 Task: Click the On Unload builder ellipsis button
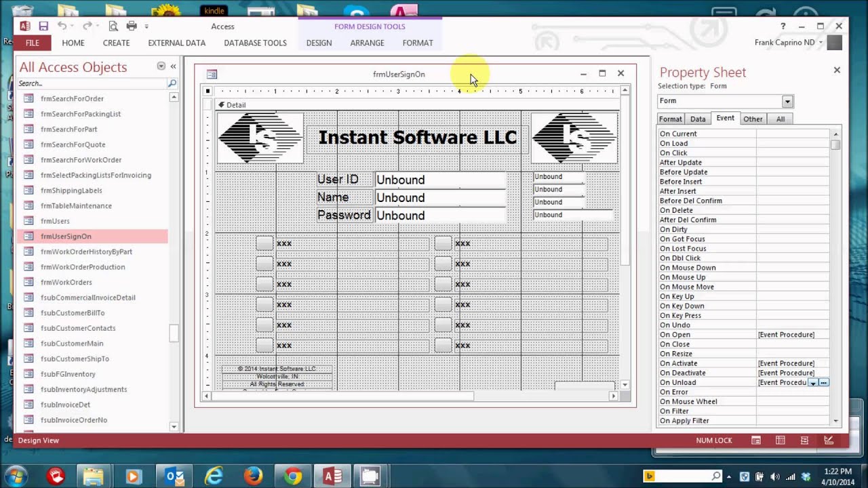pos(824,383)
